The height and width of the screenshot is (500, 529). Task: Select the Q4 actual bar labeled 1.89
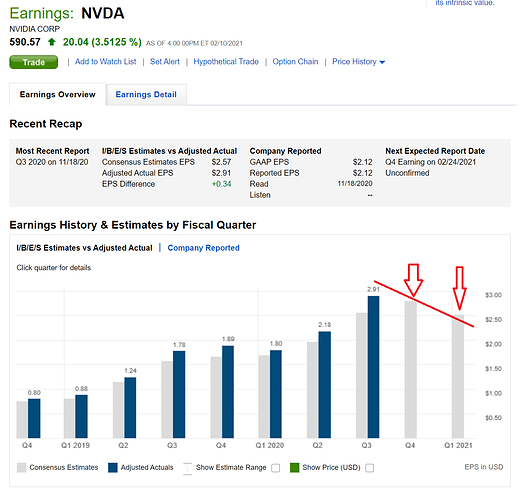click(228, 392)
